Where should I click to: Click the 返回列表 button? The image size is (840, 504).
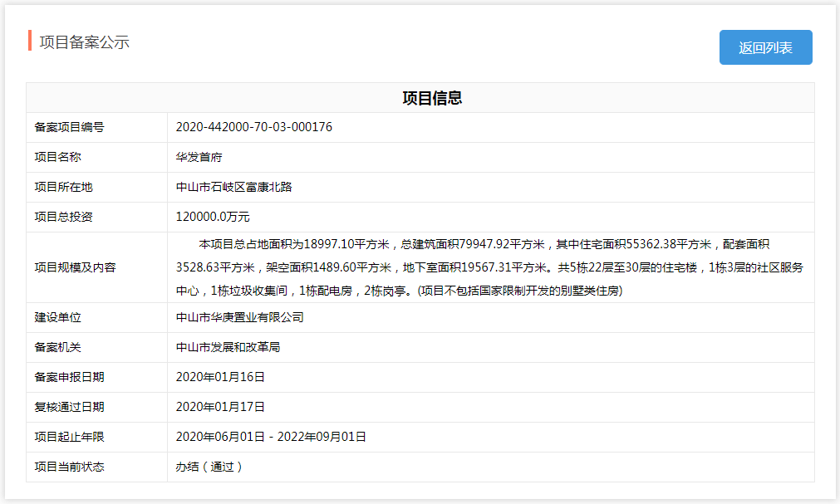tap(765, 47)
